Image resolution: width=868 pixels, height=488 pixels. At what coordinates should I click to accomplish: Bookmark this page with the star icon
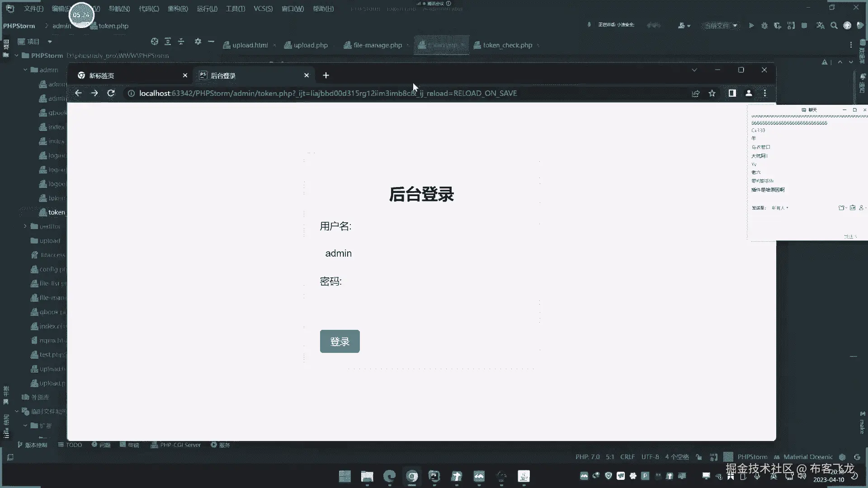(712, 93)
